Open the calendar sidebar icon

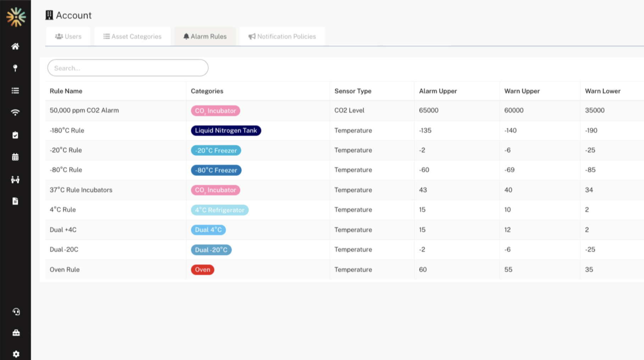pyautogui.click(x=15, y=157)
